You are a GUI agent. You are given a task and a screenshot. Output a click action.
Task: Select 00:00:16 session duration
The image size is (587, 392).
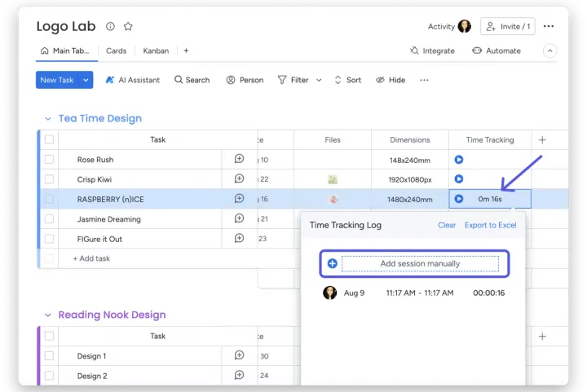point(488,293)
